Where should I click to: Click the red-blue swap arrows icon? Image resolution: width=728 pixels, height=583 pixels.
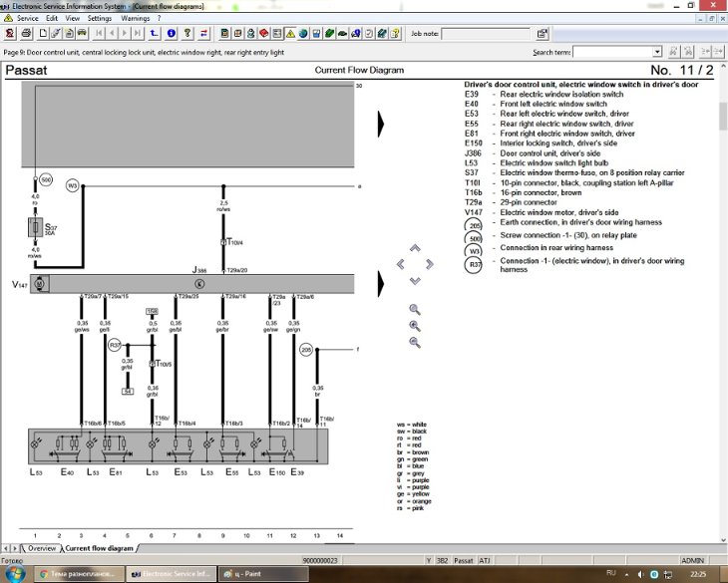(203, 34)
